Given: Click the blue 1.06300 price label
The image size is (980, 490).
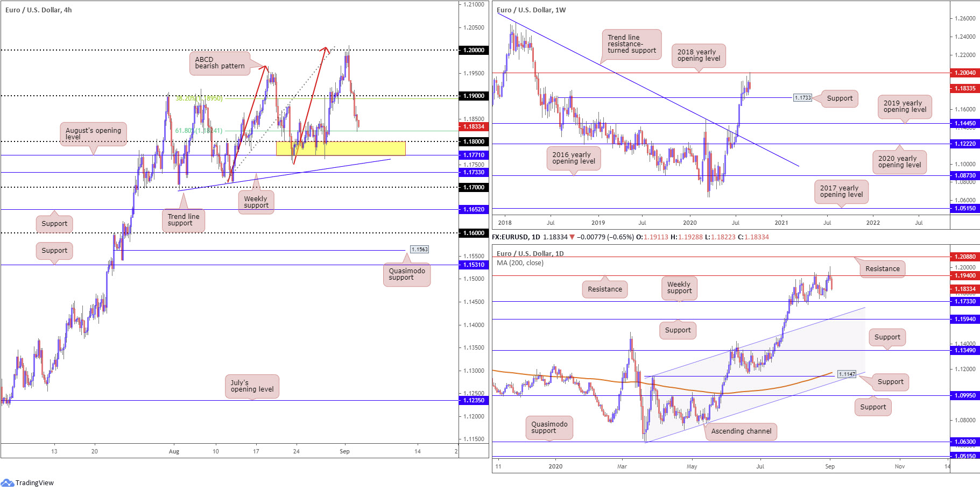Looking at the screenshot, I should click(x=965, y=442).
